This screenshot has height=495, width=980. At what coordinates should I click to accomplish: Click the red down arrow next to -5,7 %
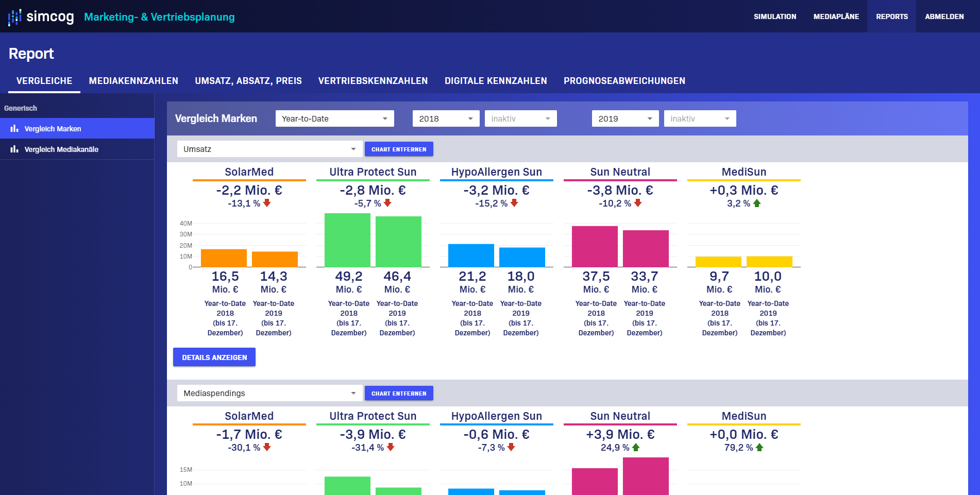(x=387, y=203)
